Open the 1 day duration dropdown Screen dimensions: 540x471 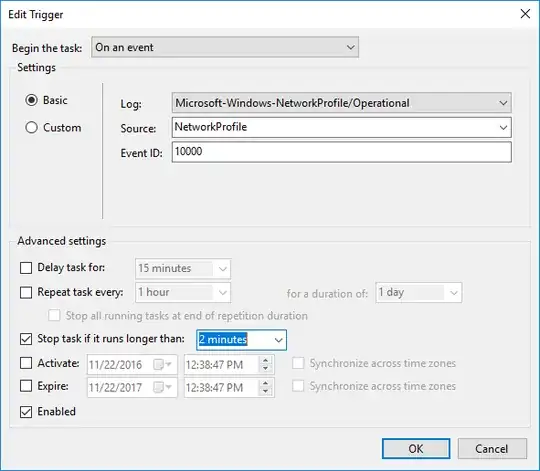[418, 293]
